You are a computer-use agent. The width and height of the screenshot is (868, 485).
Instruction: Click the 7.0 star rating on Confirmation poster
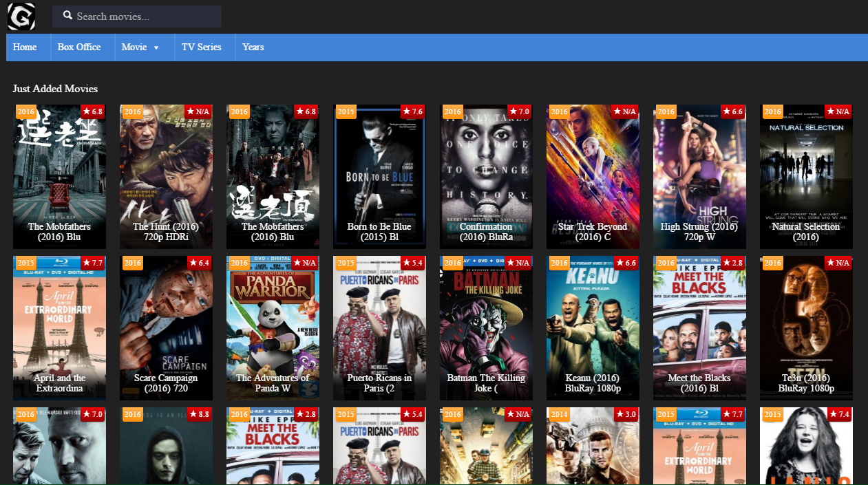coord(518,111)
